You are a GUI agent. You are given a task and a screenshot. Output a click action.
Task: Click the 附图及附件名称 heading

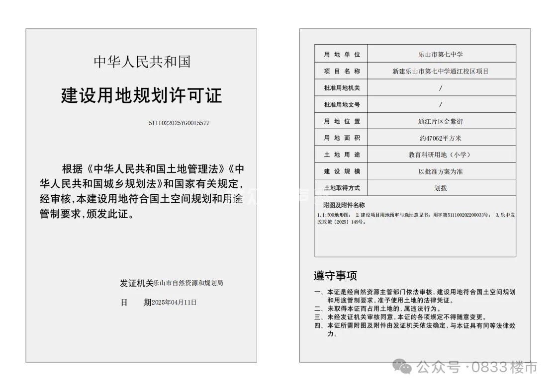point(344,205)
